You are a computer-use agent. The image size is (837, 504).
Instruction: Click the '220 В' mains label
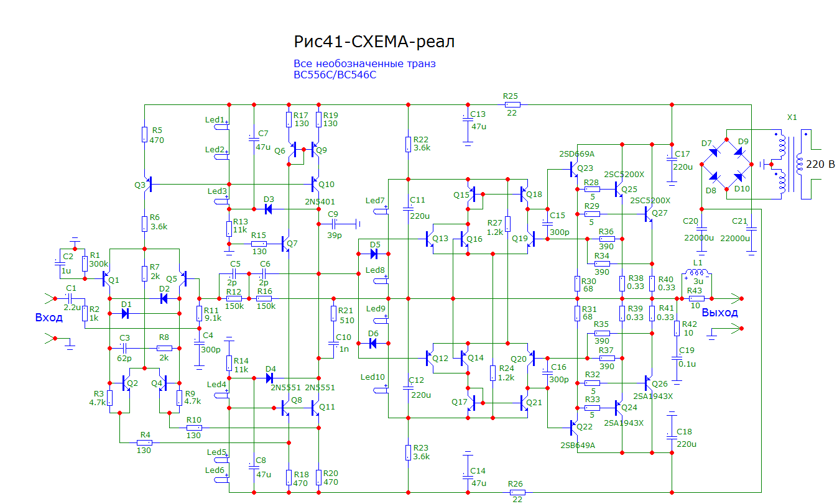[820, 165]
